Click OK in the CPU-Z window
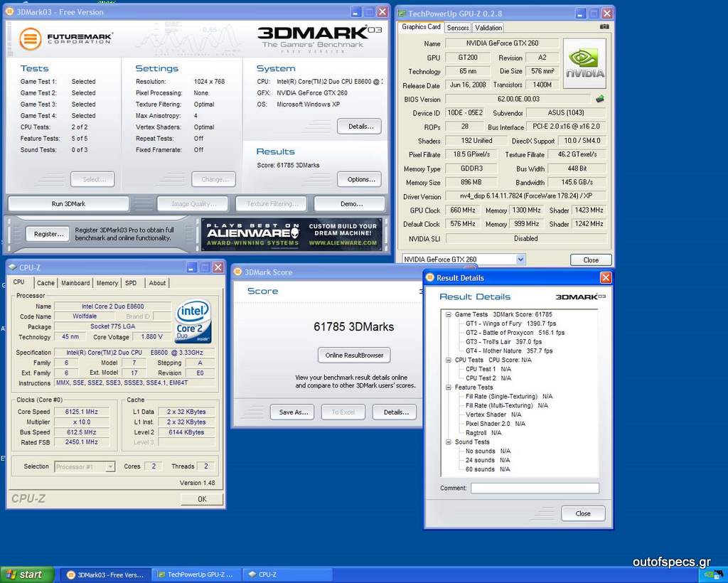This screenshot has height=583, width=728. [x=201, y=499]
